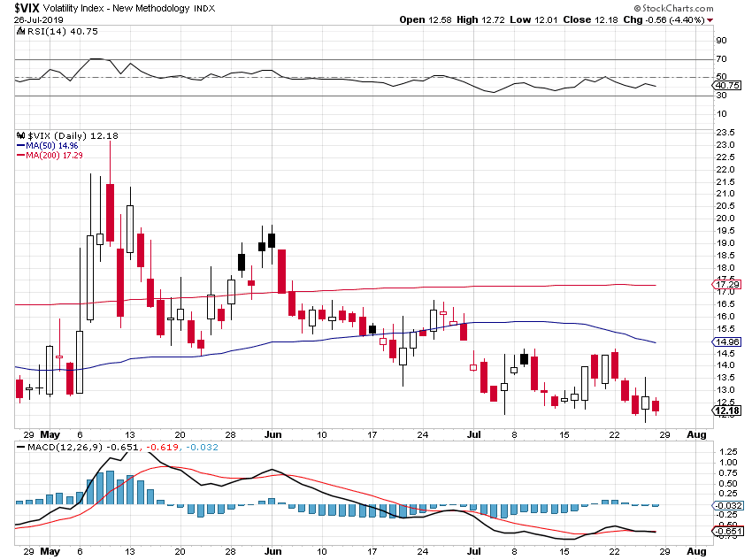This screenshot has width=752, height=560.
Task: Toggle the MA(50) 14.96 legend entry
Action: click(x=50, y=147)
